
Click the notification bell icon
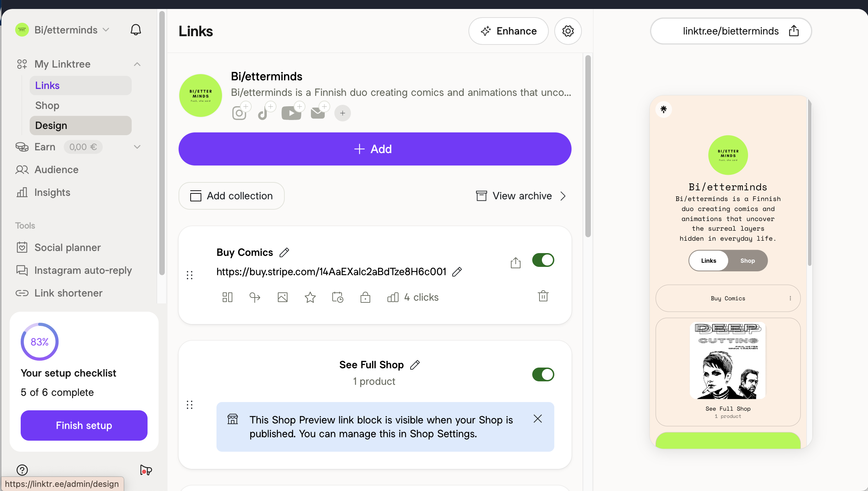tap(135, 30)
